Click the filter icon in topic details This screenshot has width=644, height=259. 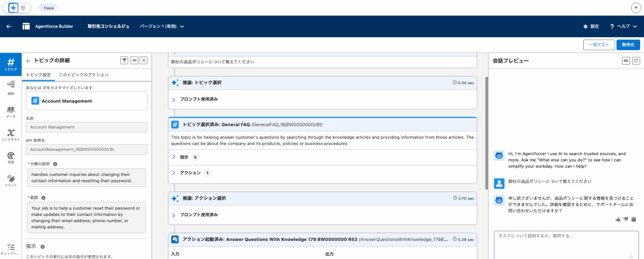point(123,60)
